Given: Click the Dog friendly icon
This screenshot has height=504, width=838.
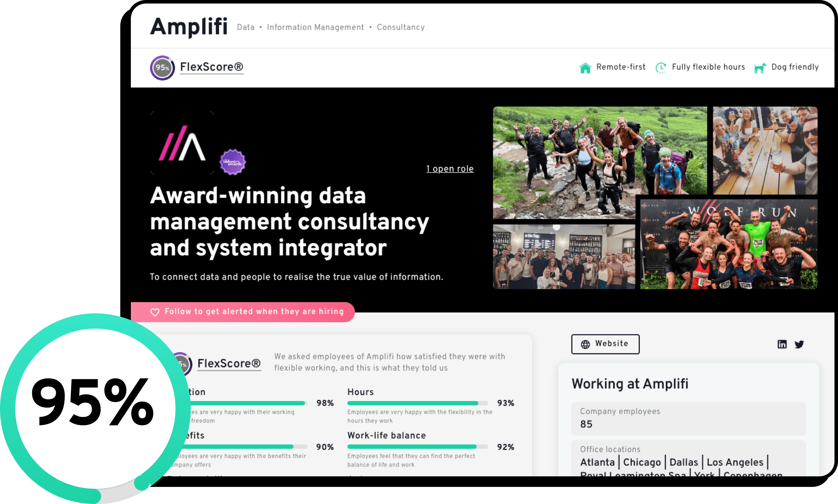Looking at the screenshot, I should 760,68.
